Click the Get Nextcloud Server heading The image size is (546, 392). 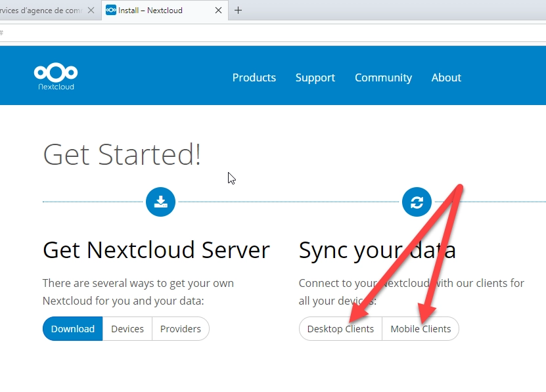click(156, 250)
